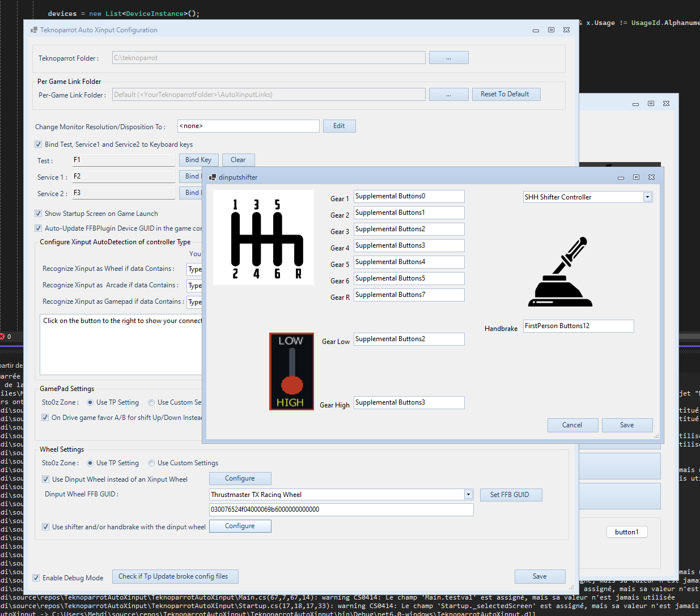Select GamePad Use TP Setting radio button
This screenshot has width=700, height=616.
pos(90,402)
